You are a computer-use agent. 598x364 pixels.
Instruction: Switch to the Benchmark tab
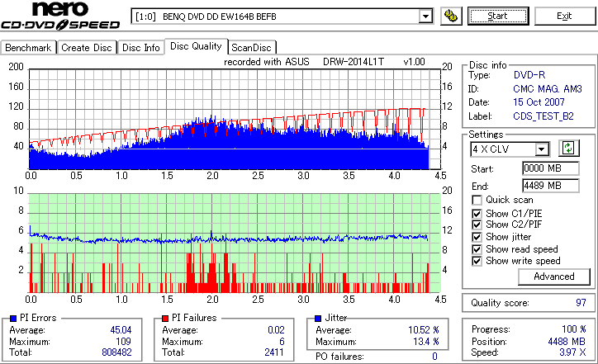coord(28,48)
